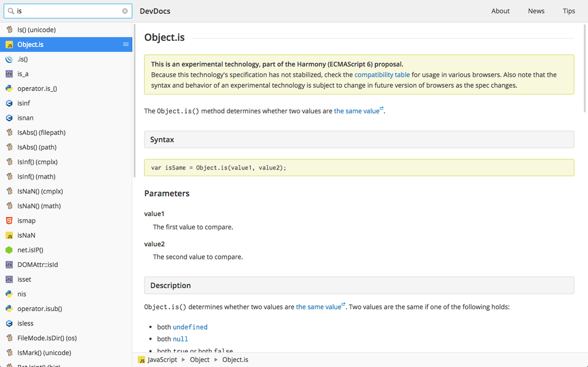Open the About page
Screen dimensions: 588x367
[x=500, y=11]
